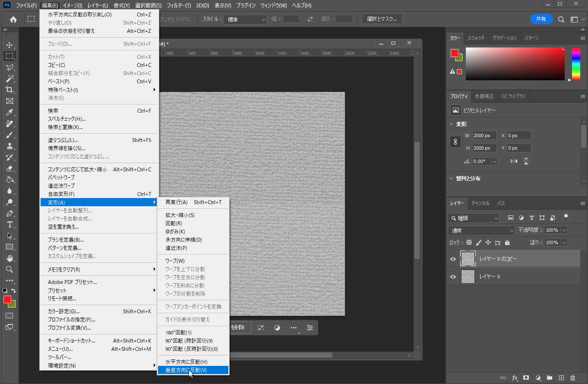Choose the Zoom tool in the toolbar
Image resolution: width=588 pixels, height=384 pixels.
click(9, 269)
